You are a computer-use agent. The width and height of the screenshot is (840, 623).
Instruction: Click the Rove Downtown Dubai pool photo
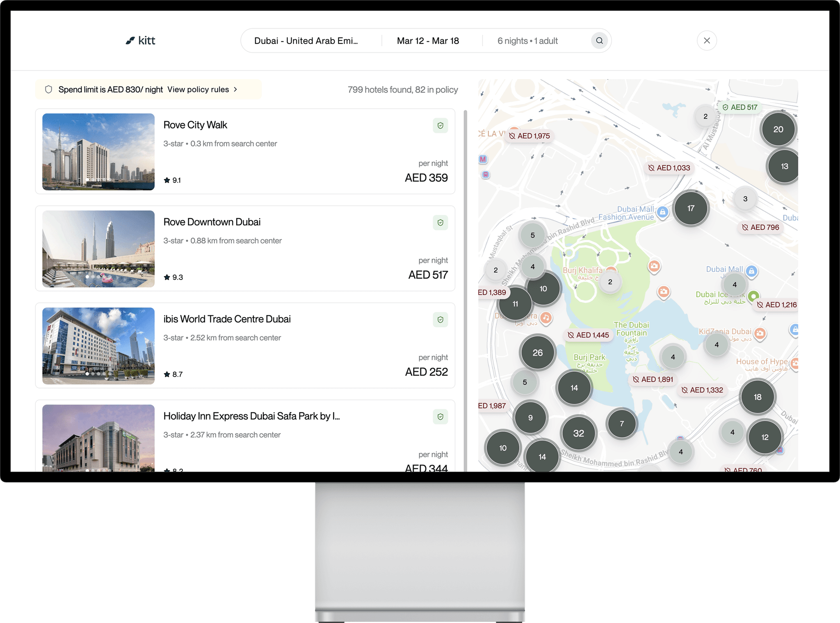click(x=98, y=249)
